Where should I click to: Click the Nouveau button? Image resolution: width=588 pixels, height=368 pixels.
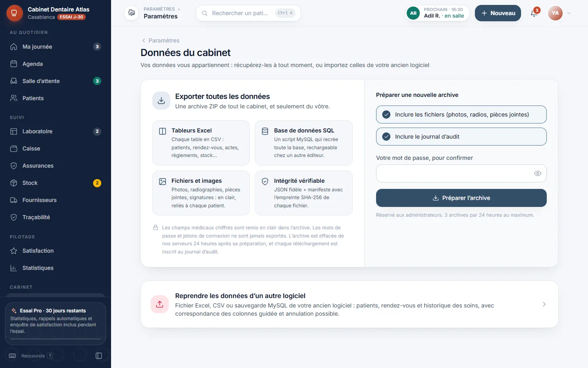coord(498,13)
